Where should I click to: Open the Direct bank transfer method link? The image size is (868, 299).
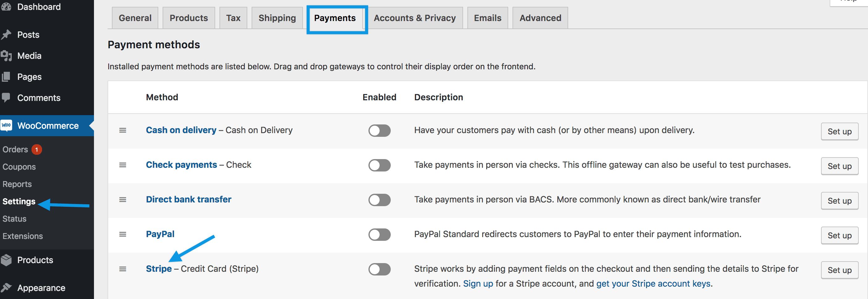point(188,199)
